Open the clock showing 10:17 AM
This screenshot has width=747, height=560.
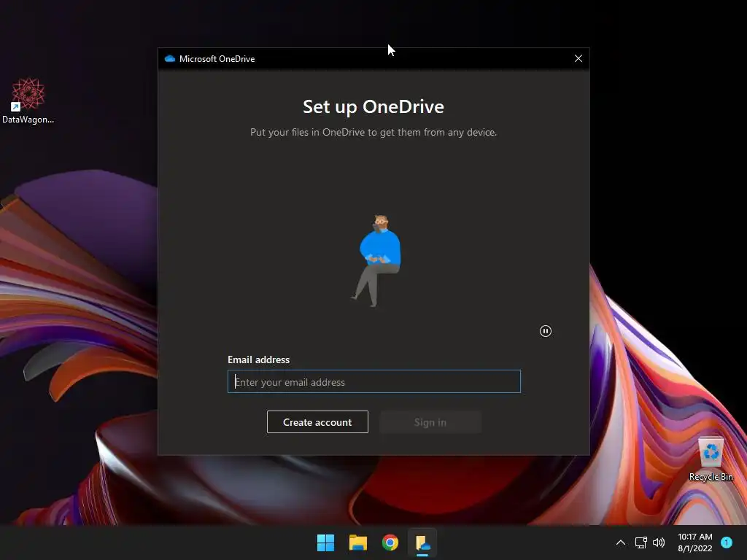pyautogui.click(x=695, y=542)
